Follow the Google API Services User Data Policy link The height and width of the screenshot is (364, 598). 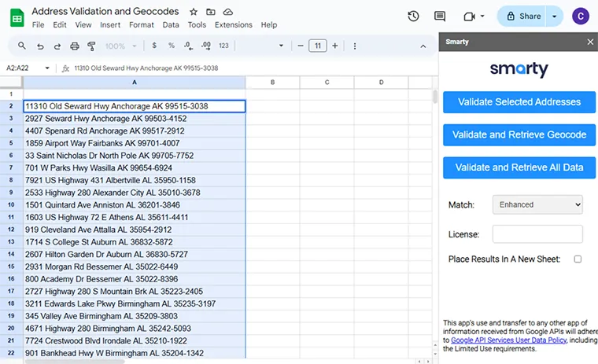tap(508, 340)
